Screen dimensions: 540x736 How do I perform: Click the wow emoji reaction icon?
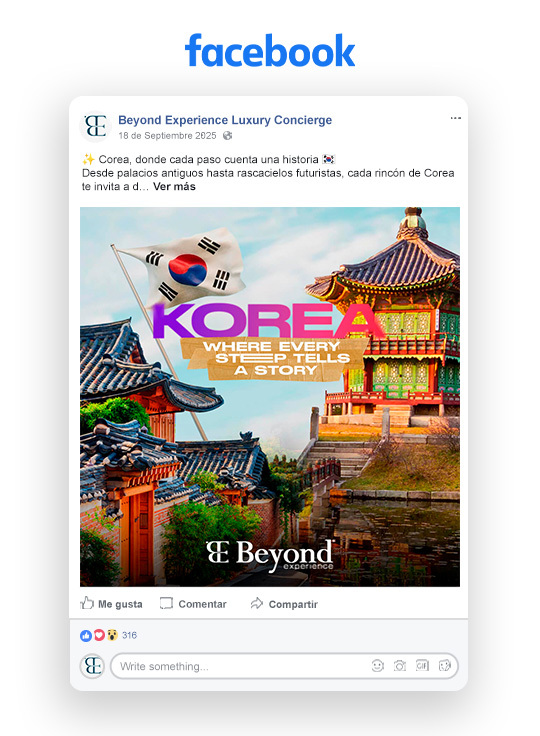(112, 636)
